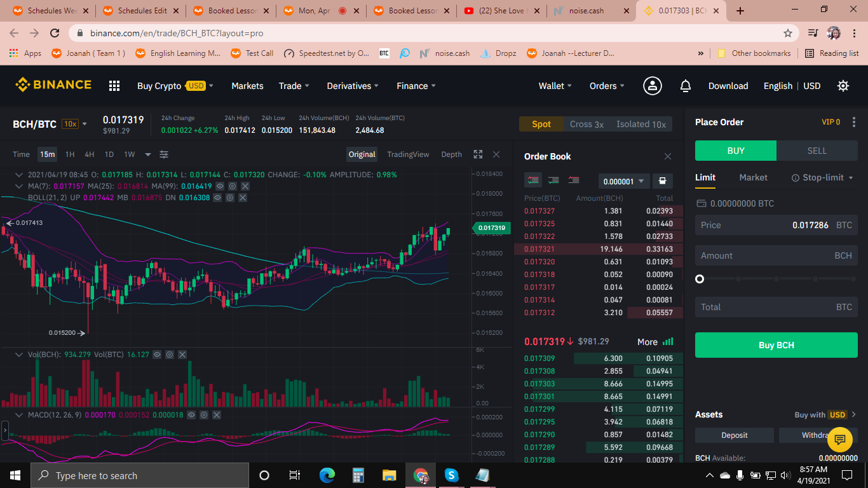Set chart interval to 1H
The height and width of the screenshot is (488, 868).
tap(70, 154)
